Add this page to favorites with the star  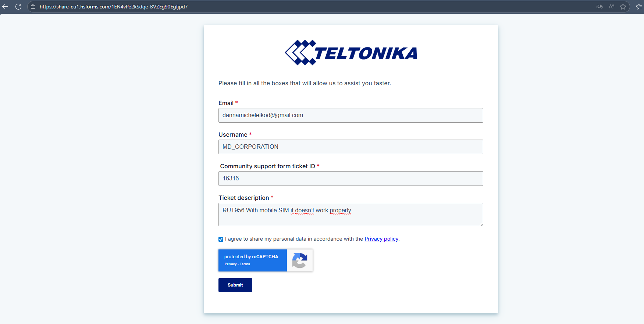[623, 7]
